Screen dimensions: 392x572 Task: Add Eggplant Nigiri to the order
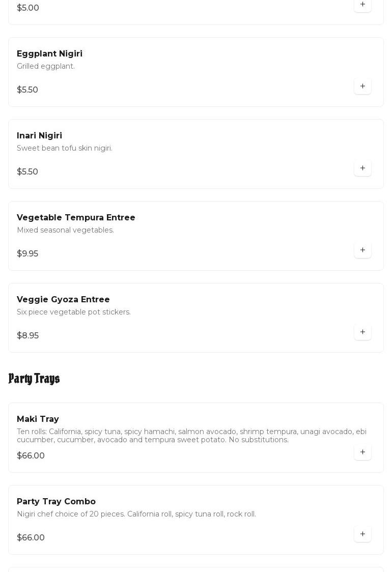(362, 87)
